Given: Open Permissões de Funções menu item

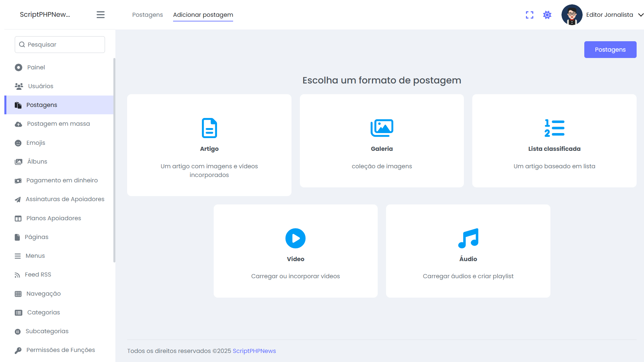Looking at the screenshot, I should (x=60, y=350).
